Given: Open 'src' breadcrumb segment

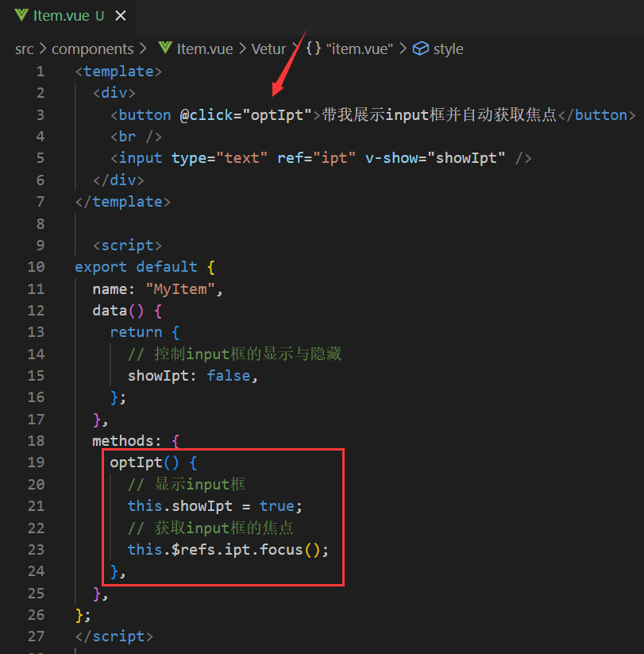Looking at the screenshot, I should [x=24, y=49].
